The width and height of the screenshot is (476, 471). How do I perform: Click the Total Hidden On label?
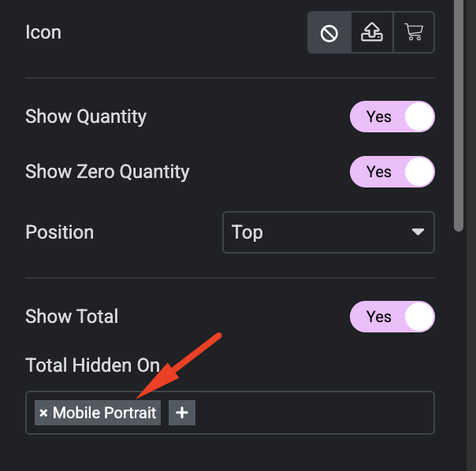click(x=92, y=365)
